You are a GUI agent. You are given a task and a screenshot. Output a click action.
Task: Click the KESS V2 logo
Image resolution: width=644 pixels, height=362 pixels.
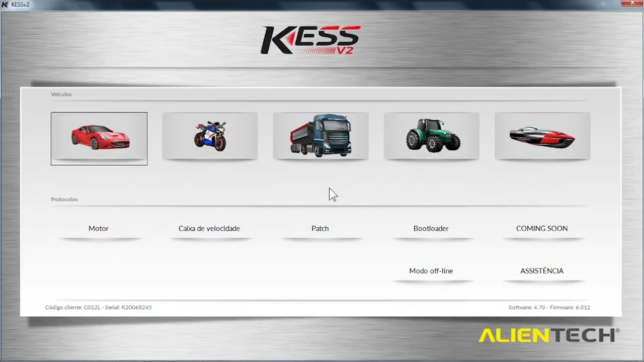coord(310,40)
